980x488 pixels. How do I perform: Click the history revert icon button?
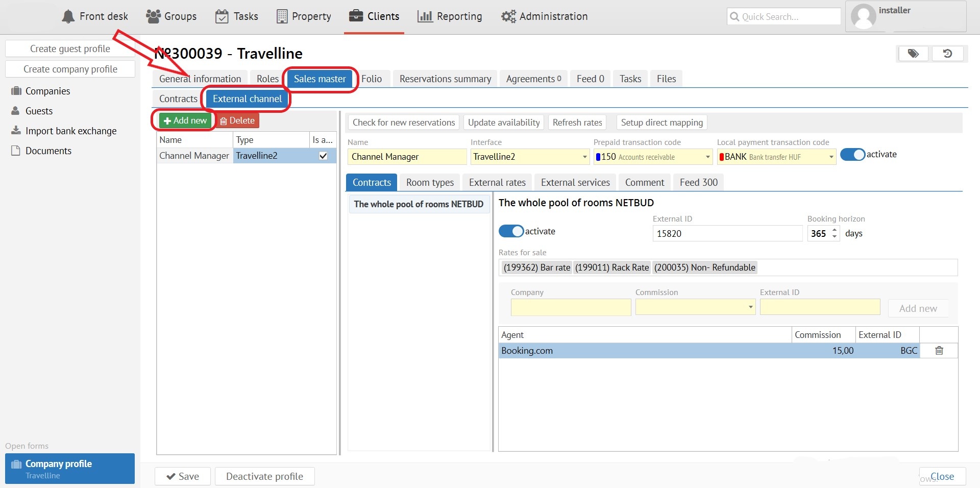[x=947, y=54]
